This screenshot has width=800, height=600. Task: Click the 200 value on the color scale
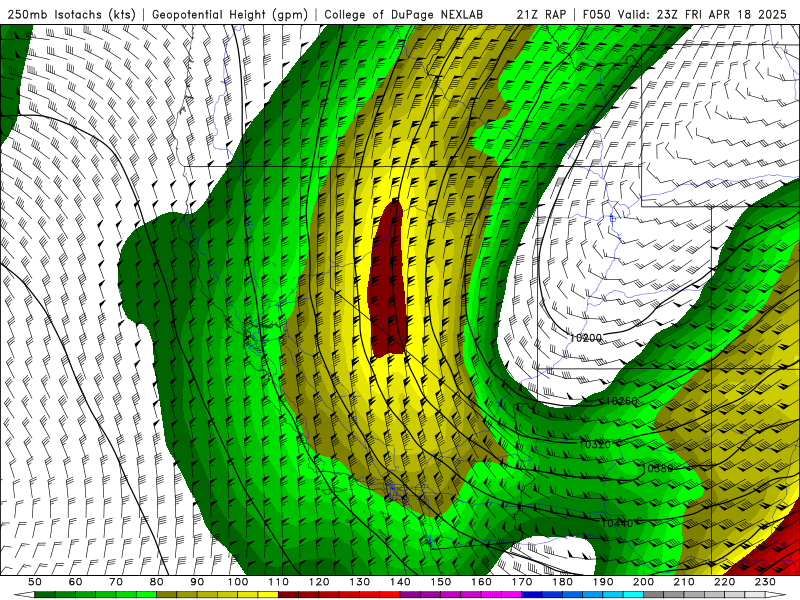[x=644, y=582]
